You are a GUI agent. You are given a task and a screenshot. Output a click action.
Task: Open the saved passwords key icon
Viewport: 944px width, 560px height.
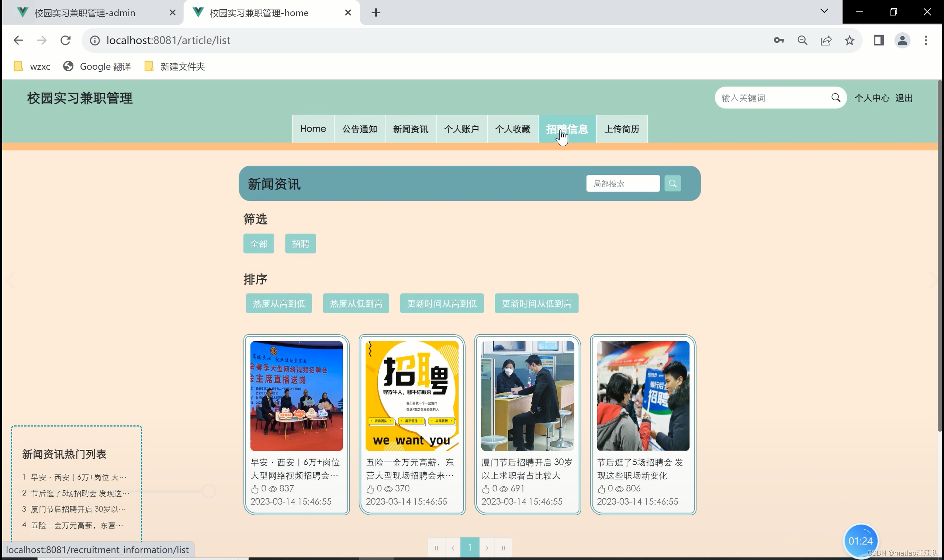pos(779,41)
